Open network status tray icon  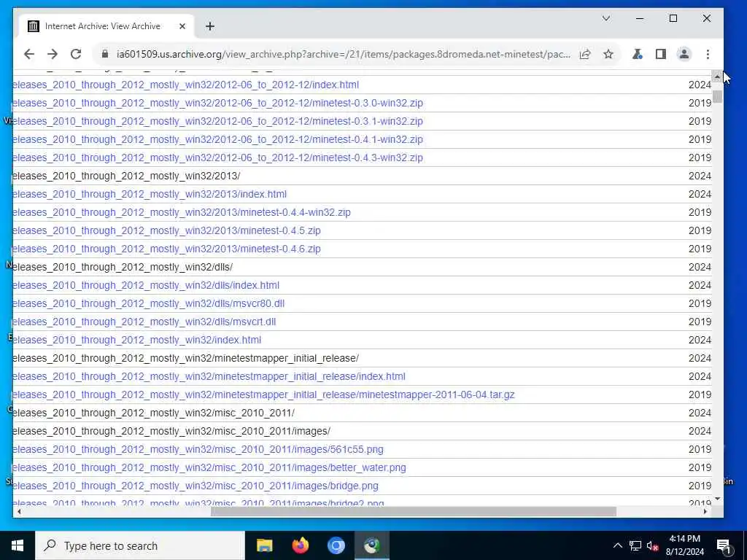(635, 545)
